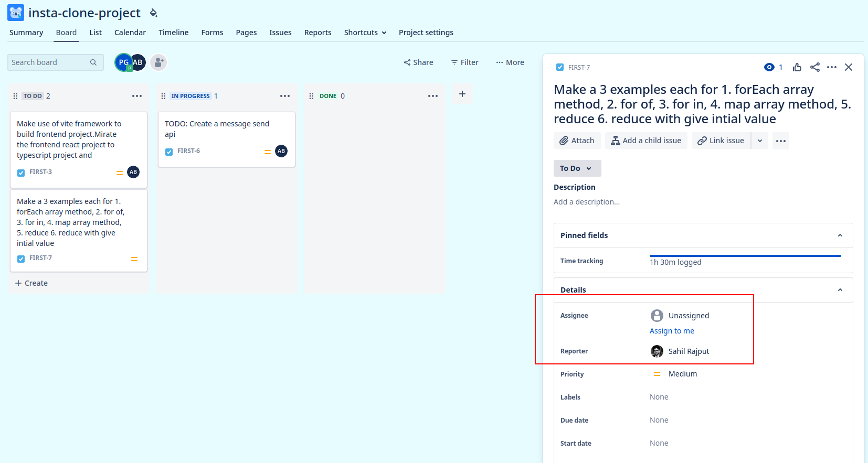Click the Assign to me link
This screenshot has width=868, height=463.
672,331
